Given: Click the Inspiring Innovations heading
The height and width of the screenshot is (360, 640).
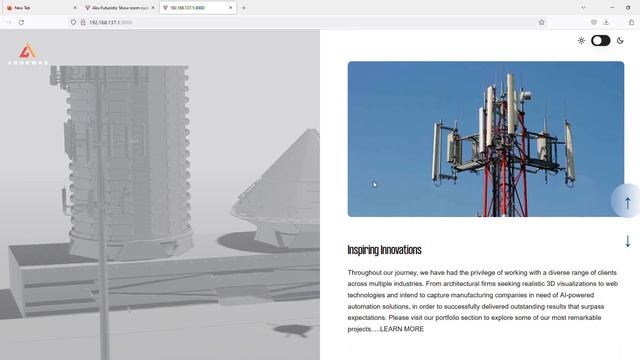Looking at the screenshot, I should tap(384, 250).
